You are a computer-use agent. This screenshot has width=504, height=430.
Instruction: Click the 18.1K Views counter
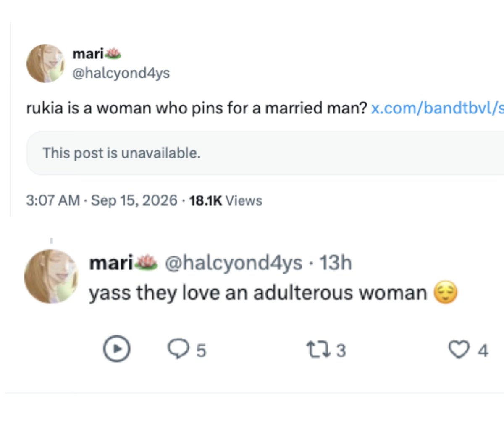(226, 200)
